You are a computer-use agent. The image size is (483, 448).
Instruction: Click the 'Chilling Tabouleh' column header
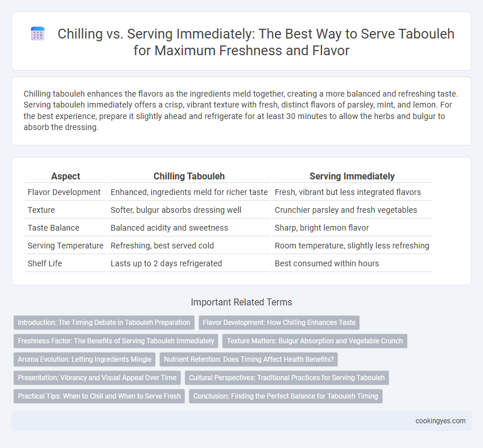pyautogui.click(x=189, y=176)
